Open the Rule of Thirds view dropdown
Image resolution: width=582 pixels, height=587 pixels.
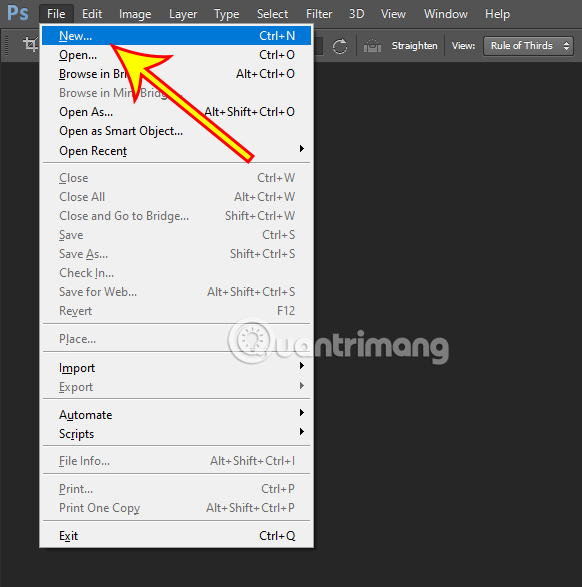click(x=528, y=46)
